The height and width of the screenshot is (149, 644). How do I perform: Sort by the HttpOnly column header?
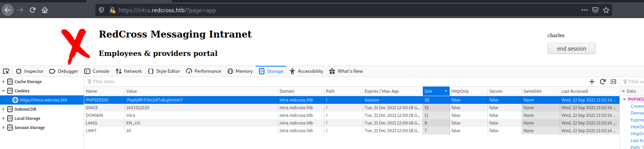[x=468, y=91]
